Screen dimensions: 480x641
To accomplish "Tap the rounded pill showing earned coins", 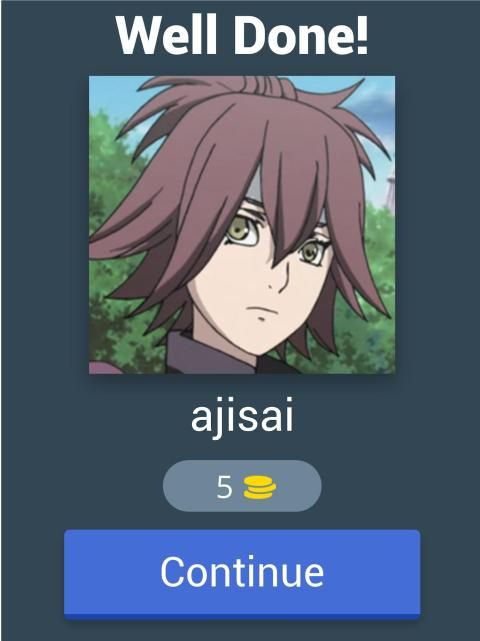I will point(242,486).
